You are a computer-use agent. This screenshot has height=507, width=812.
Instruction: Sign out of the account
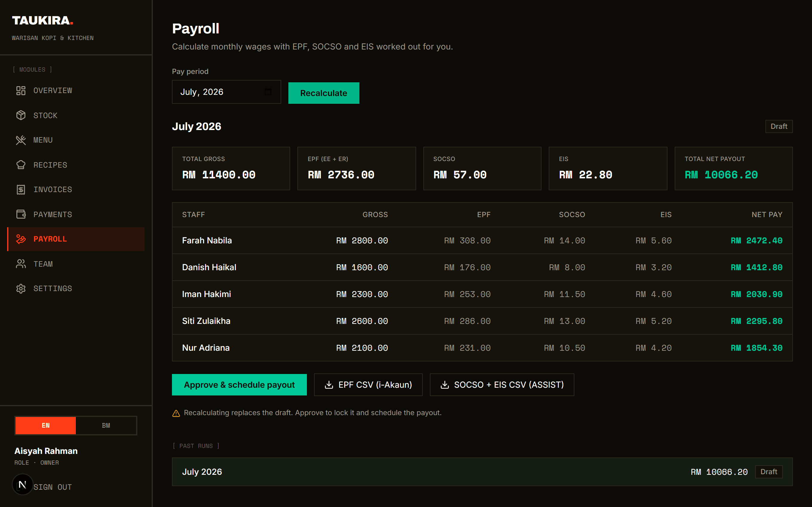pos(53,487)
